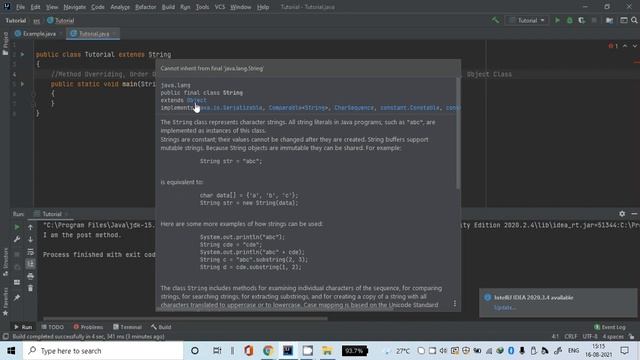Click the red error indicator in editor corner

[613, 46]
